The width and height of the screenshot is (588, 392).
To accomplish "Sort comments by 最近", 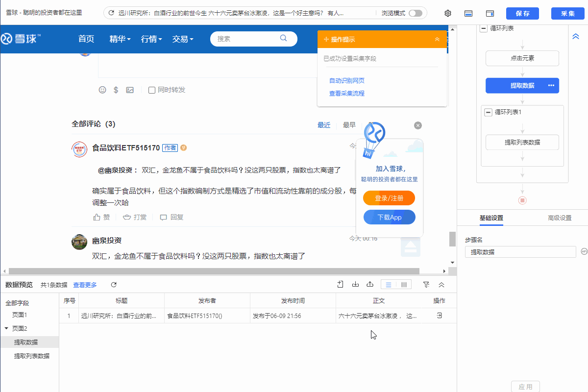I will [x=324, y=125].
